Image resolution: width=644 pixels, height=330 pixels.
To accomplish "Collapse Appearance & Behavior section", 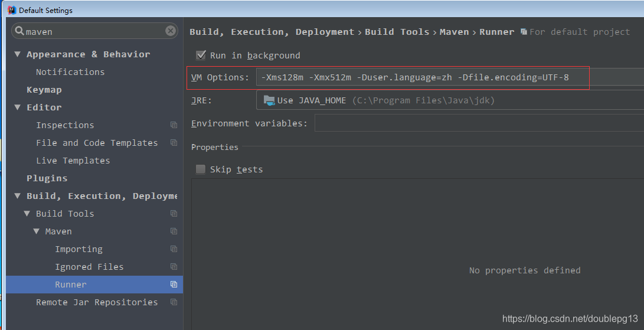I will (17, 54).
